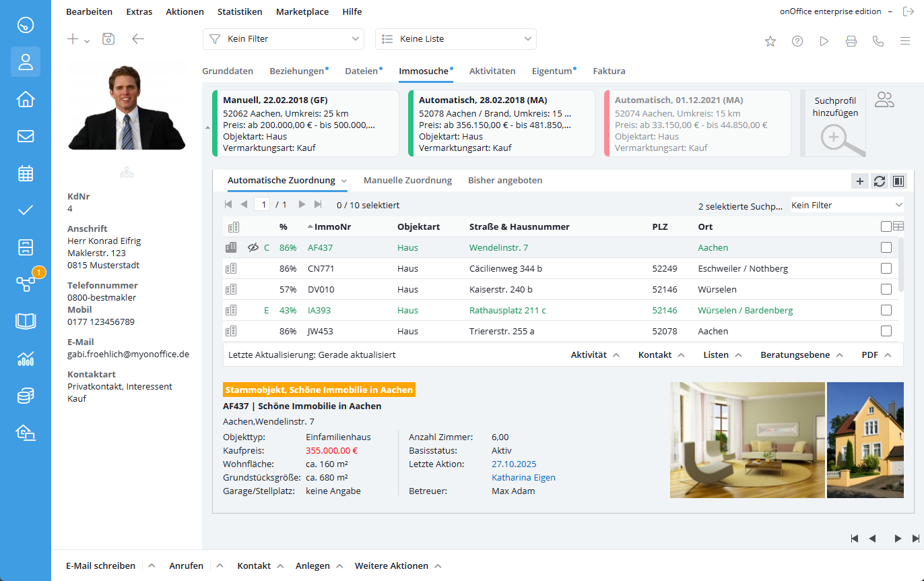Click the save disk icon
The image size is (924, 581).
[x=108, y=39]
